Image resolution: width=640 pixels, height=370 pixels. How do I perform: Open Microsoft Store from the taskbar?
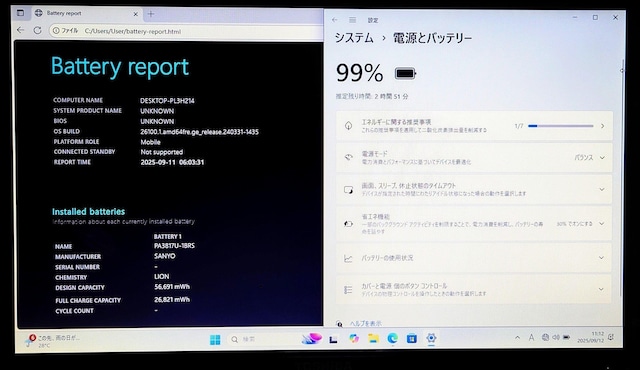point(412,338)
